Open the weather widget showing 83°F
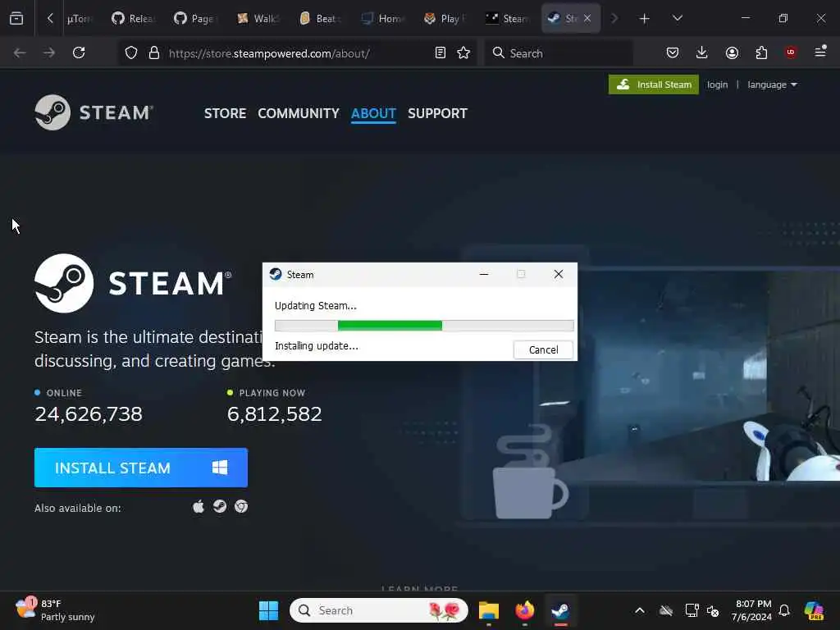Viewport: 840px width, 630px height. [x=55, y=610]
